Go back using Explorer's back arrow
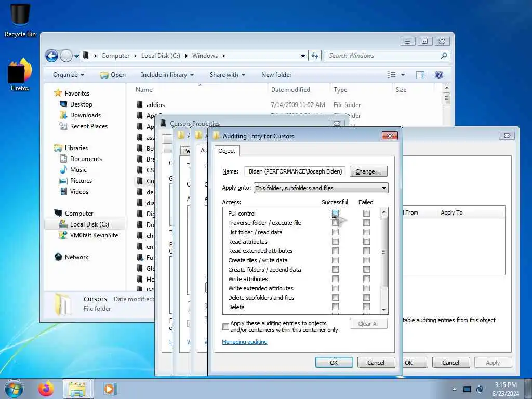 pyautogui.click(x=51, y=56)
